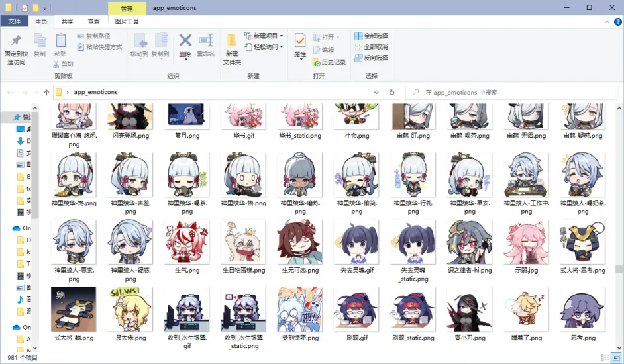Switch to details view in status bar
624x364 pixels.
tap(605, 357)
